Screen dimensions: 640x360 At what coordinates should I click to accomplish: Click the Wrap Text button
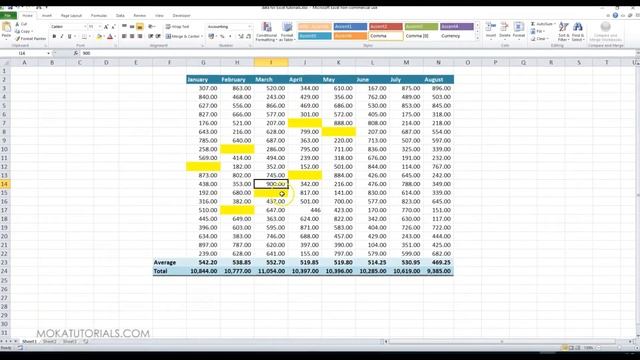click(x=178, y=27)
